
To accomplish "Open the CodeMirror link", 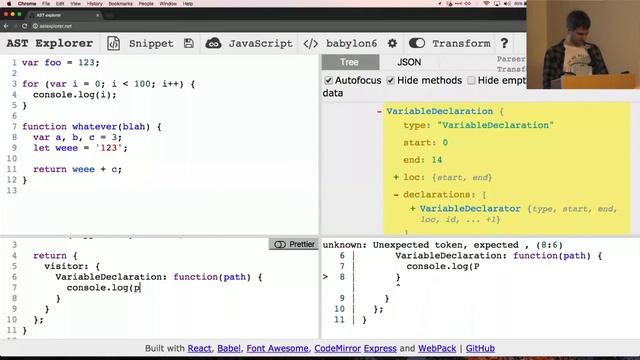I will click(337, 348).
